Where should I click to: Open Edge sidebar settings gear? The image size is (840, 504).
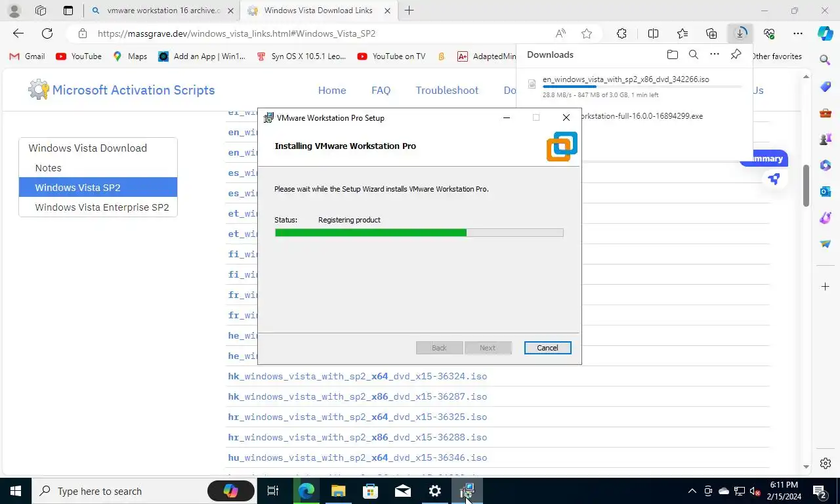[826, 463]
